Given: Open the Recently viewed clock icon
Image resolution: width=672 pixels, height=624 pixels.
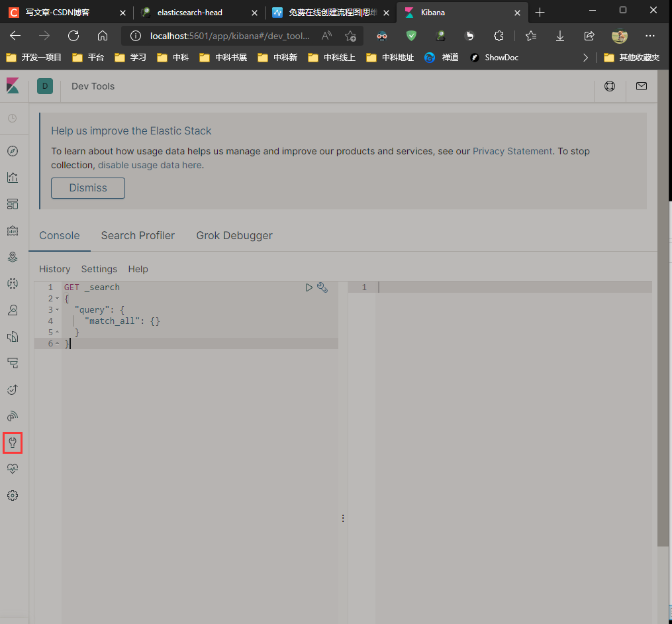Looking at the screenshot, I should click(x=13, y=119).
